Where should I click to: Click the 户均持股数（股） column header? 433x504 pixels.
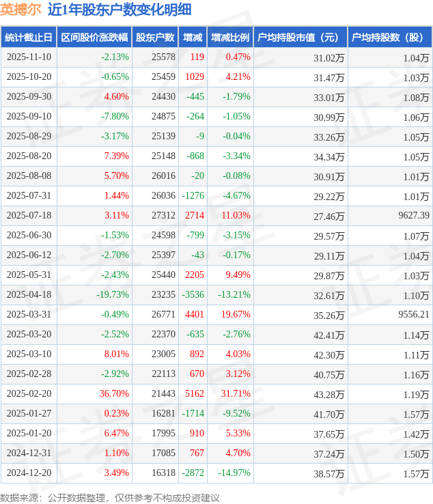[389, 38]
